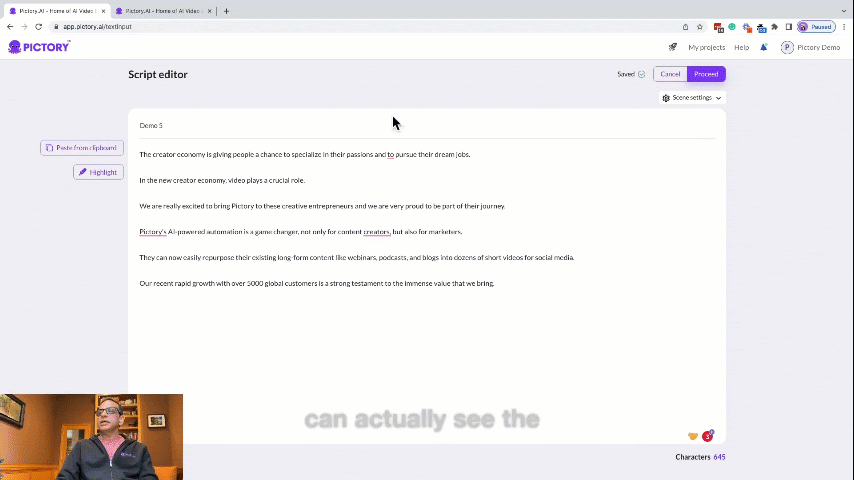Go forward in the browser
The height and width of the screenshot is (480, 854).
(x=24, y=26)
